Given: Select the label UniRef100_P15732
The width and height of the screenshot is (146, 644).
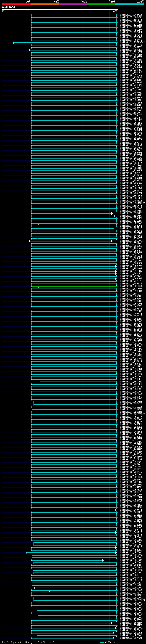Looking at the screenshot, I should point(131,585).
